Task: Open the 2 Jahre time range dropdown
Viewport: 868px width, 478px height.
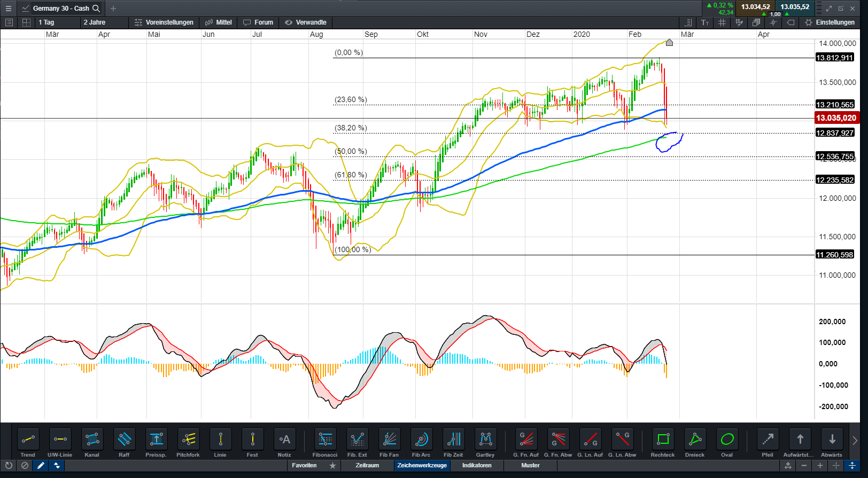Action: (104, 22)
